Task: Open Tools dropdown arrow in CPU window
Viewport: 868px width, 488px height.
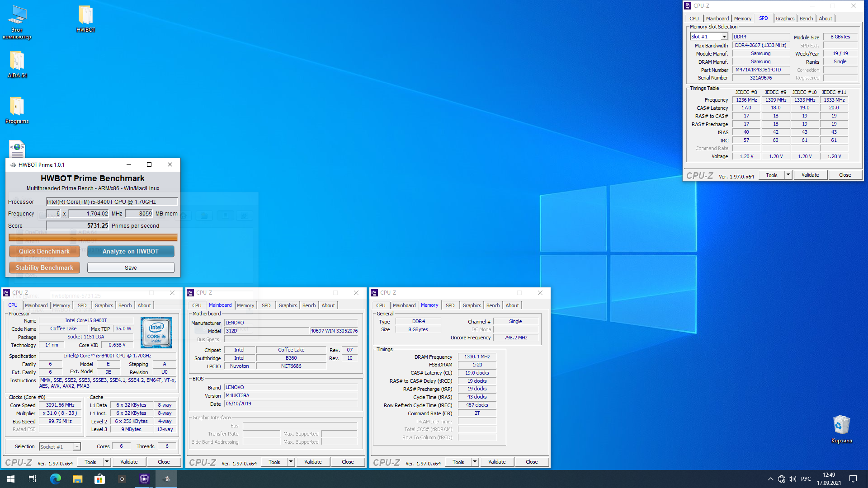Action: [x=107, y=462]
